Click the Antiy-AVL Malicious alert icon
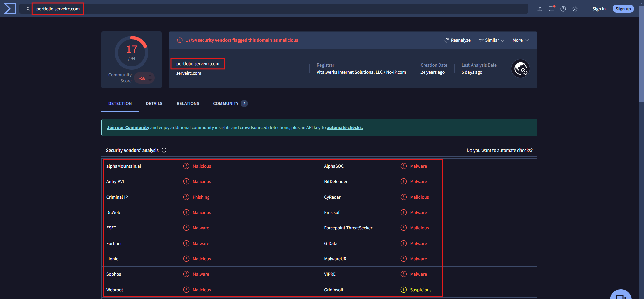644x299 pixels. pyautogui.click(x=186, y=181)
